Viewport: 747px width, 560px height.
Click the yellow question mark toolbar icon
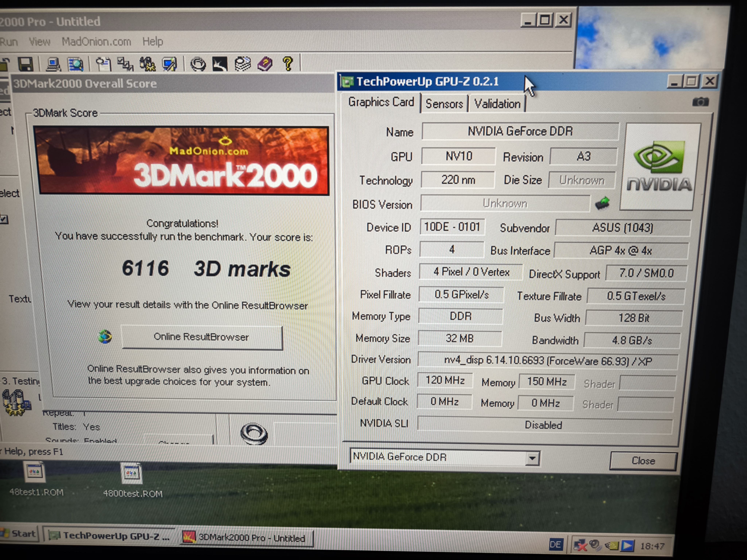pos(288,63)
